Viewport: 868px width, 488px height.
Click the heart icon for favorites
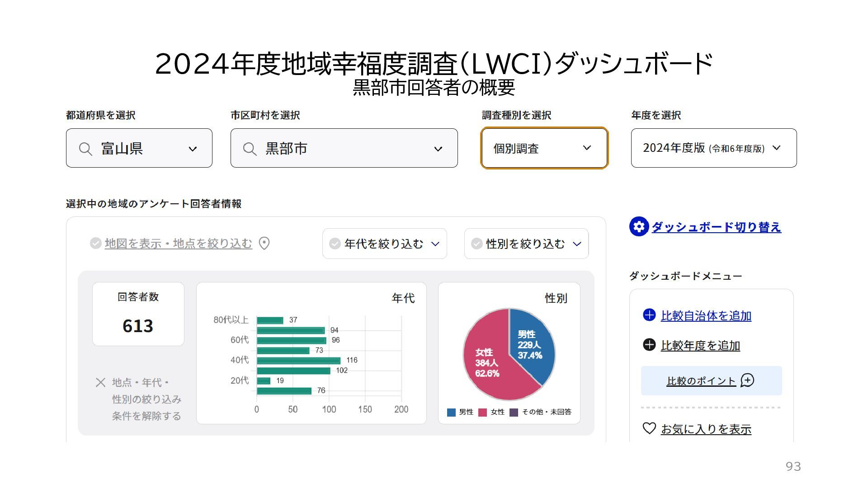click(649, 428)
